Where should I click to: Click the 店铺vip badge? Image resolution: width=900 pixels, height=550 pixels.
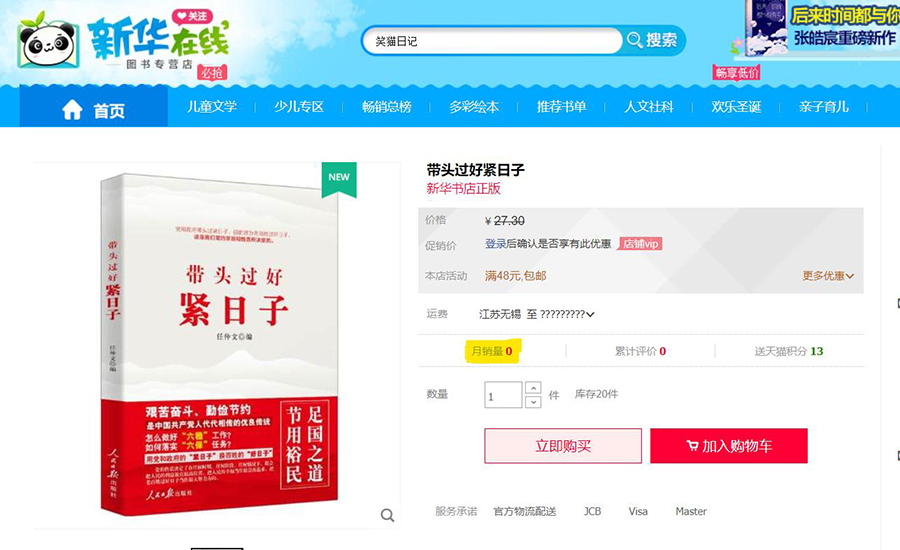coord(640,244)
